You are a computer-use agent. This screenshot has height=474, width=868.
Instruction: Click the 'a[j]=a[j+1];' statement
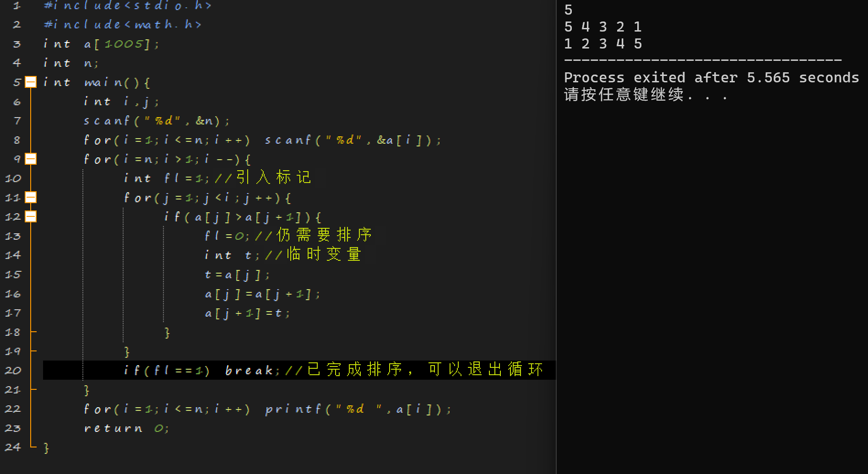(262, 294)
